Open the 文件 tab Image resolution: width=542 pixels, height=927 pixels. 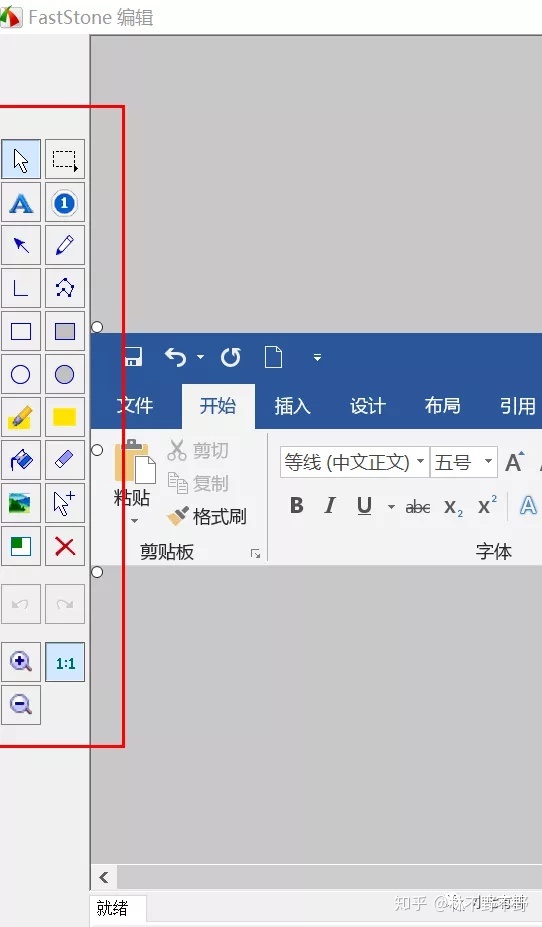point(135,406)
